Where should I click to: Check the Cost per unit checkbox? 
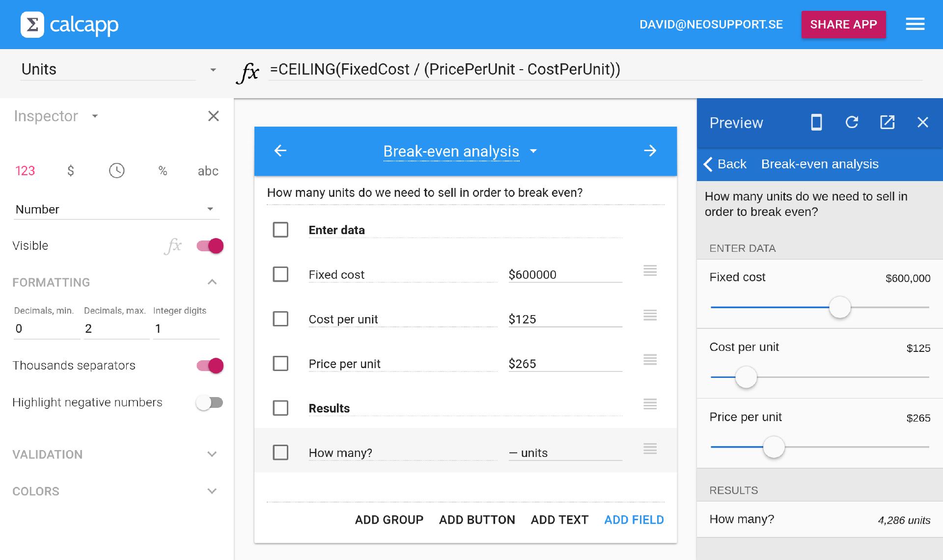[280, 319]
